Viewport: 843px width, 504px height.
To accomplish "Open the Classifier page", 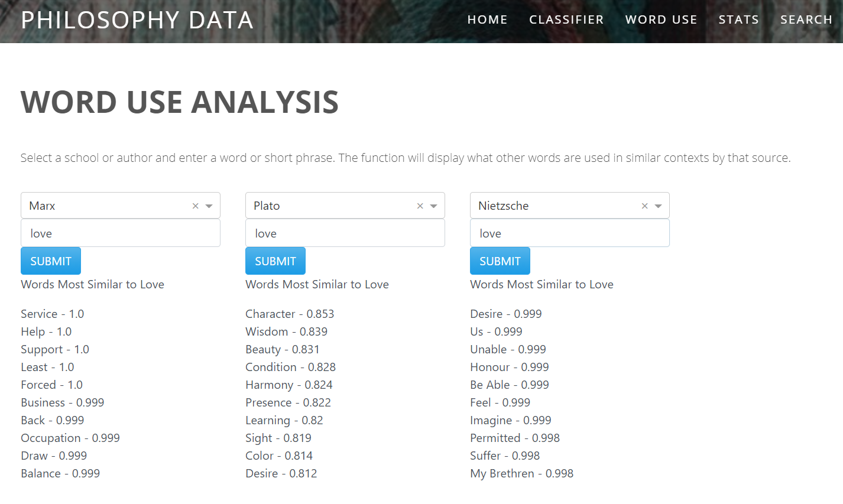I will (566, 19).
